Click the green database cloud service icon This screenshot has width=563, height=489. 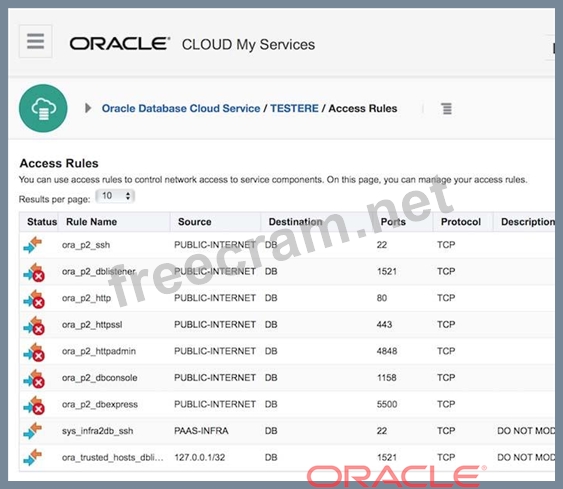[x=43, y=108]
